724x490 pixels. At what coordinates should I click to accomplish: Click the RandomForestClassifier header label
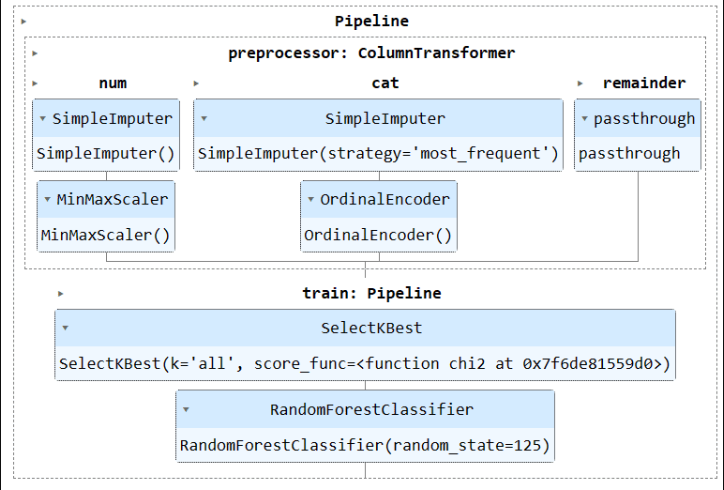click(372, 410)
